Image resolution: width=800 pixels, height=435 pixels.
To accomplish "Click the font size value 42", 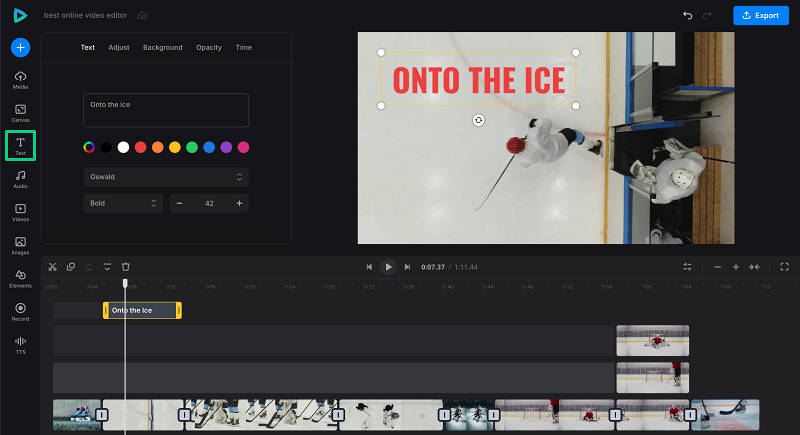I will coord(209,203).
